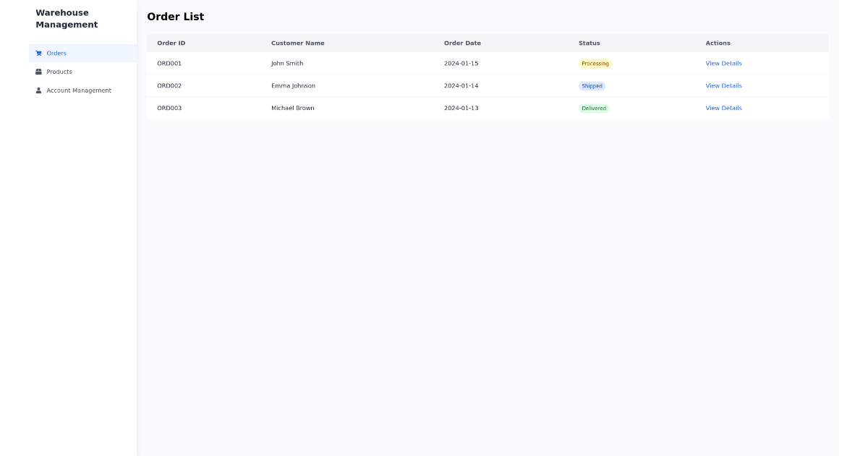Open the Products section
Image resolution: width=868 pixels, height=456 pixels.
click(59, 72)
